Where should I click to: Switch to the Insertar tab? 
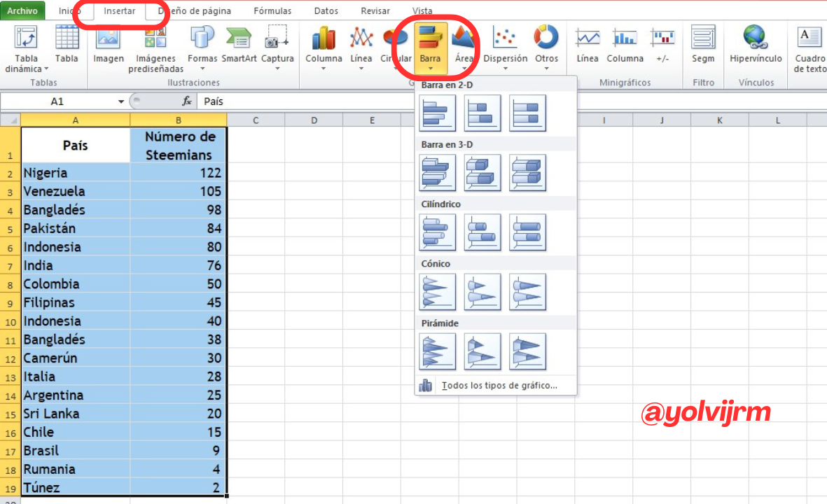coord(119,10)
